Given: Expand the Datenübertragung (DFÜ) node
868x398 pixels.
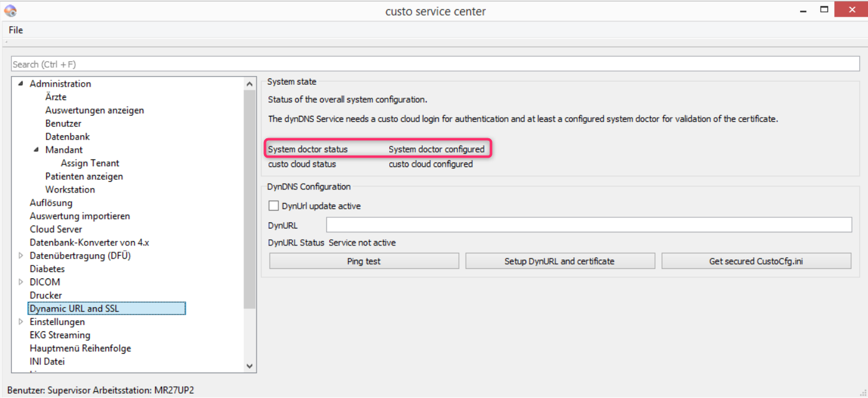Looking at the screenshot, I should (x=21, y=255).
